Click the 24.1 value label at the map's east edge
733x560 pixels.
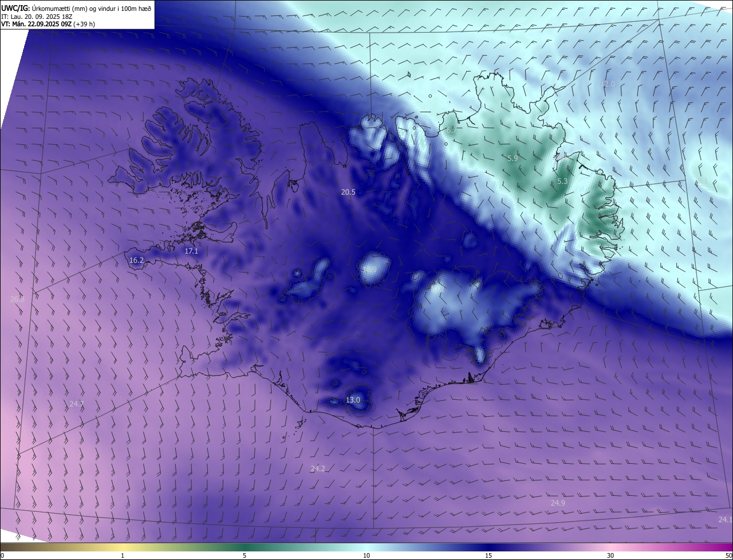(x=725, y=519)
